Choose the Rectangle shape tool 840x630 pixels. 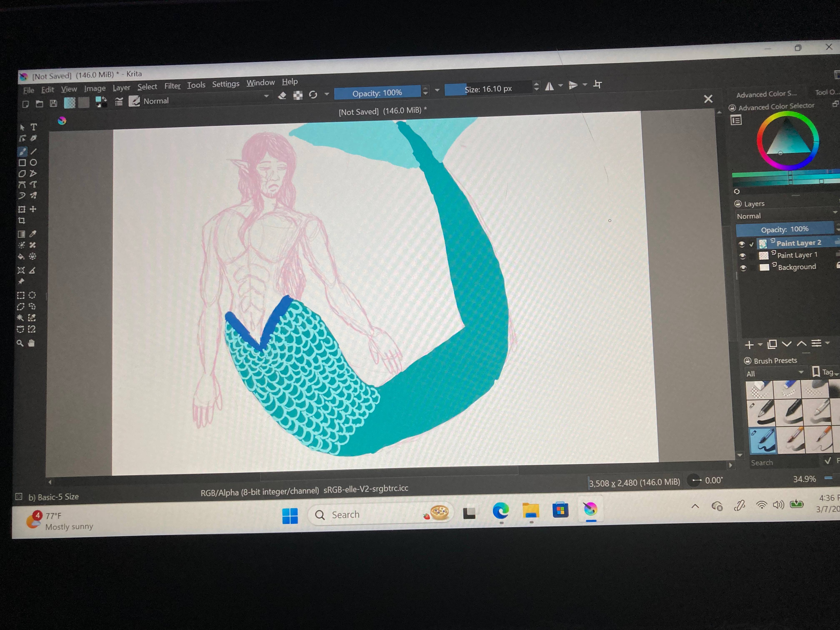coord(22,162)
